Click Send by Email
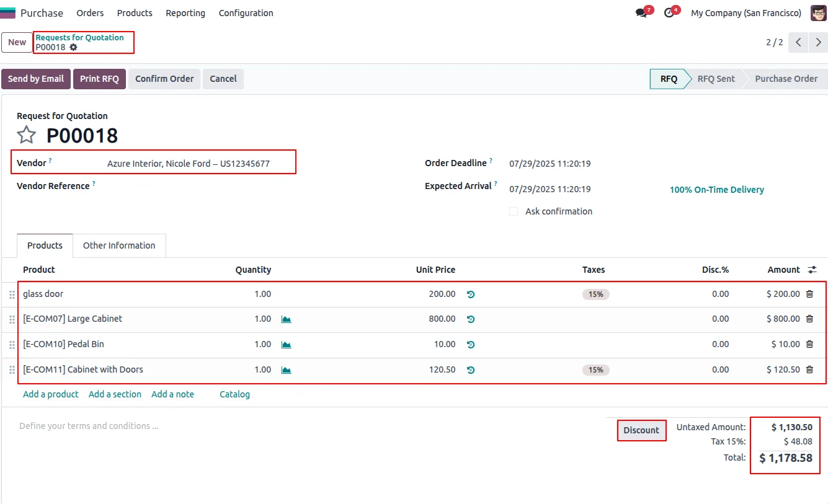Screen dimensions: 828x504 pyautogui.click(x=36, y=79)
